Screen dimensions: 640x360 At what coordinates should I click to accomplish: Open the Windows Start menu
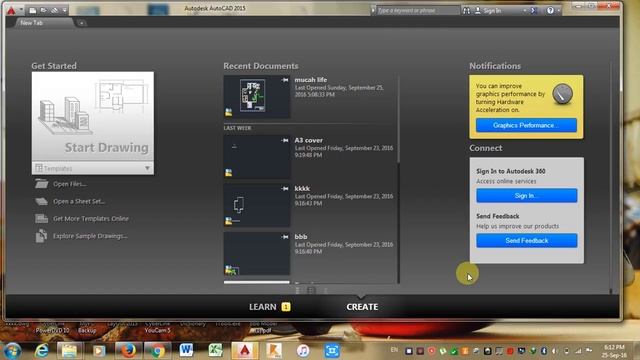point(12,351)
